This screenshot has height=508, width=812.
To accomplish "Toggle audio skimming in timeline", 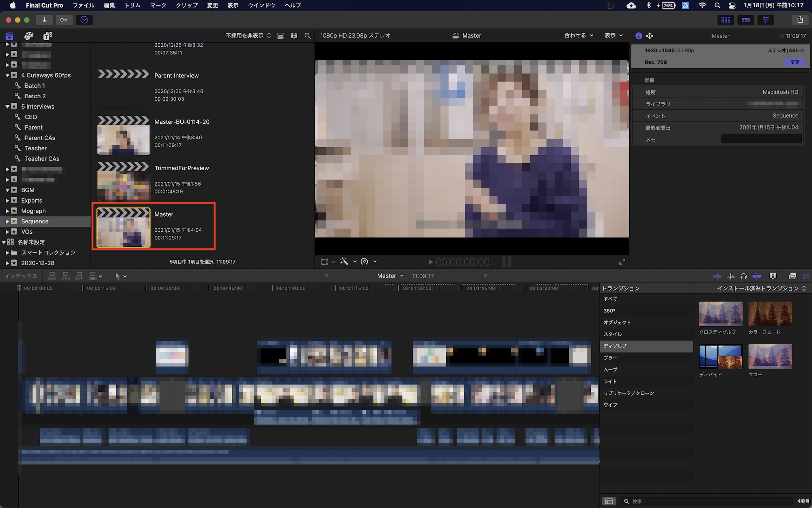I will (730, 276).
